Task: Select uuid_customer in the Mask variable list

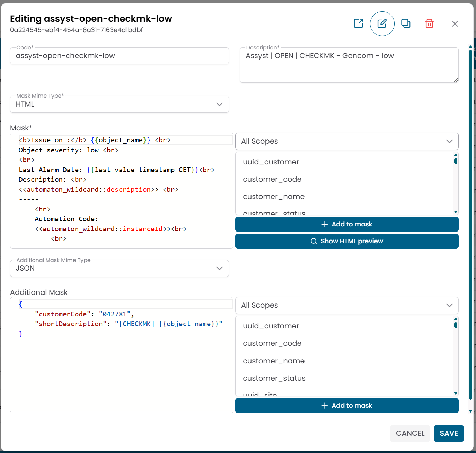Action: (271, 162)
